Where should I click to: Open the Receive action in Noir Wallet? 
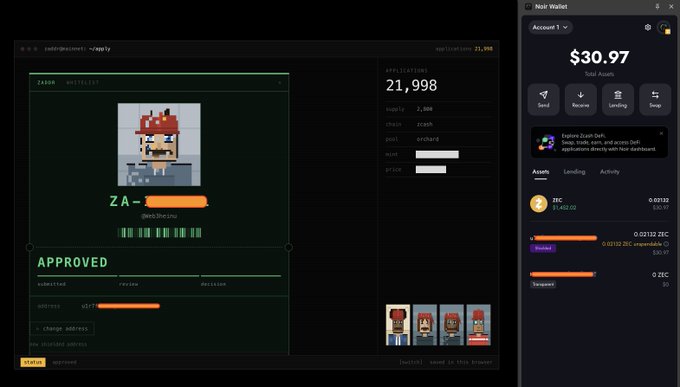[x=581, y=99]
